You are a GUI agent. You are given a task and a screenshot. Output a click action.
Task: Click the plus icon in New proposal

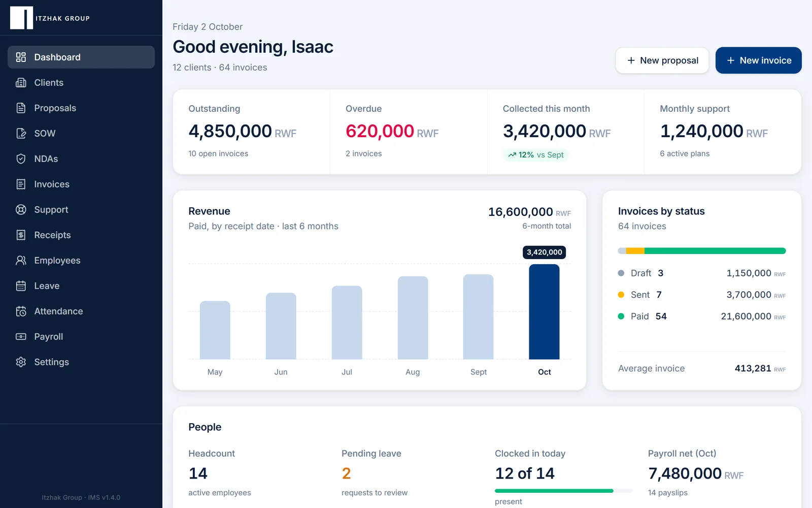[631, 60]
